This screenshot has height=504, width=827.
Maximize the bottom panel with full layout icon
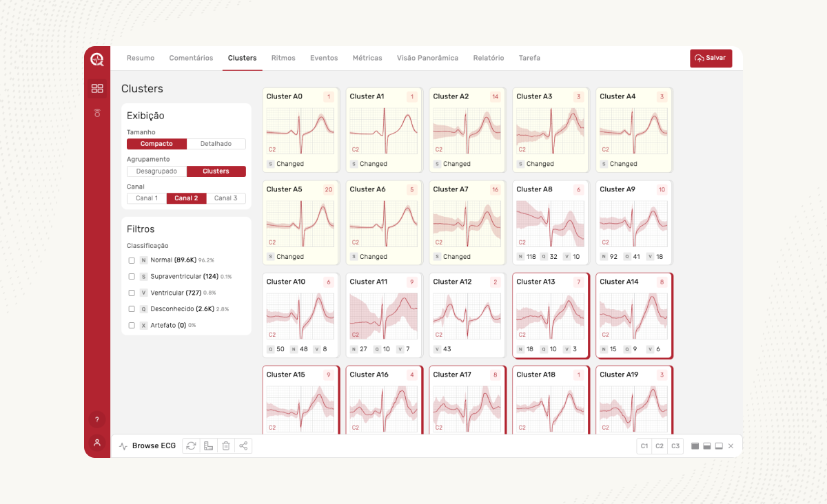pos(695,446)
